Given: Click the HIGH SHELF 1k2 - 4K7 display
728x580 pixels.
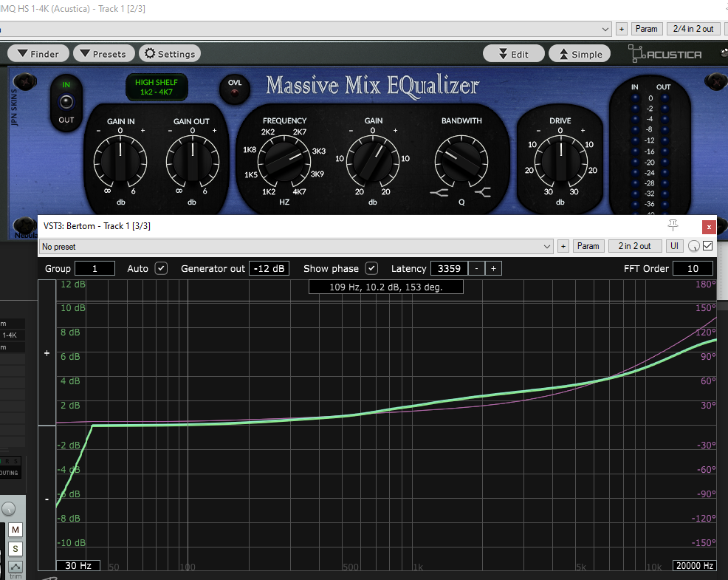Looking at the screenshot, I should (x=157, y=87).
